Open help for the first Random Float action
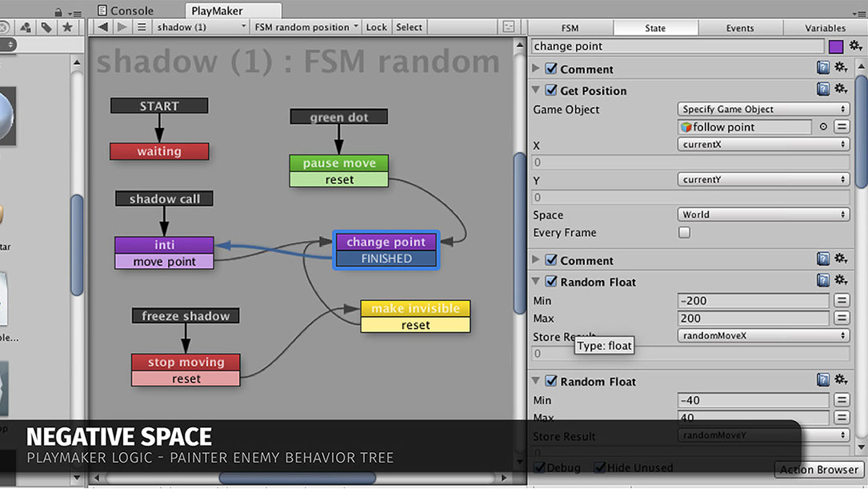 pyautogui.click(x=822, y=281)
